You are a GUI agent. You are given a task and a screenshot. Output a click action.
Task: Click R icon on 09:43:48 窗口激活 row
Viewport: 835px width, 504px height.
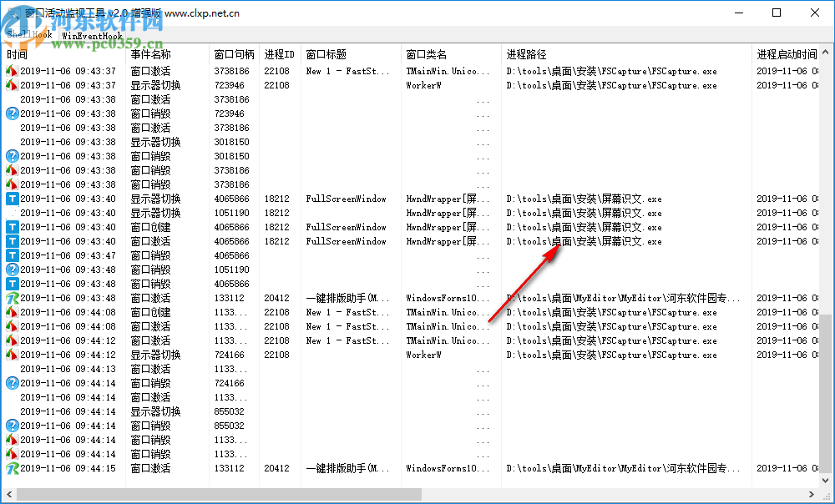(x=12, y=298)
